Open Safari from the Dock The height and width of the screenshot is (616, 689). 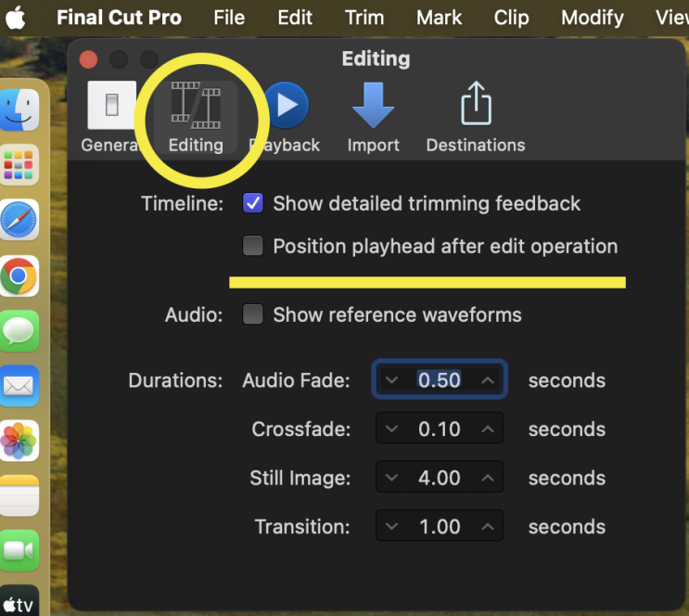point(19,221)
